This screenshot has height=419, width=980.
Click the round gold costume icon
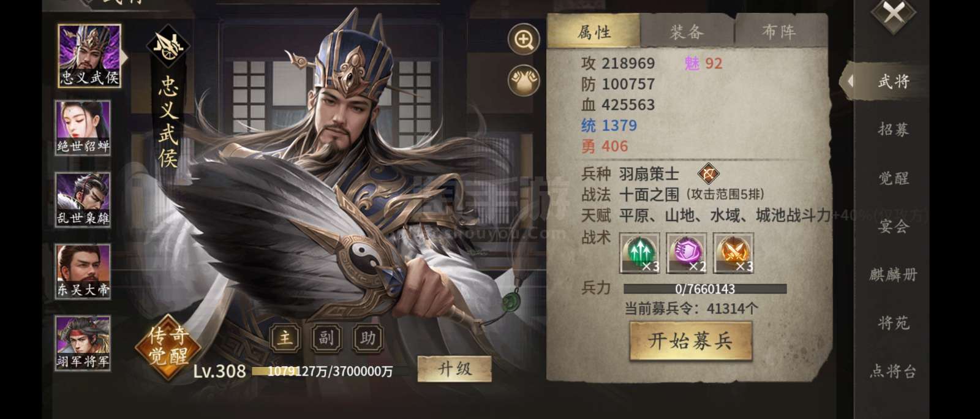[524, 80]
